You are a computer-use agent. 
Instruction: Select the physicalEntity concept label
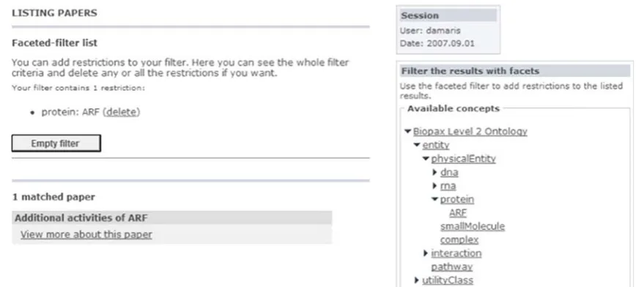(463, 158)
